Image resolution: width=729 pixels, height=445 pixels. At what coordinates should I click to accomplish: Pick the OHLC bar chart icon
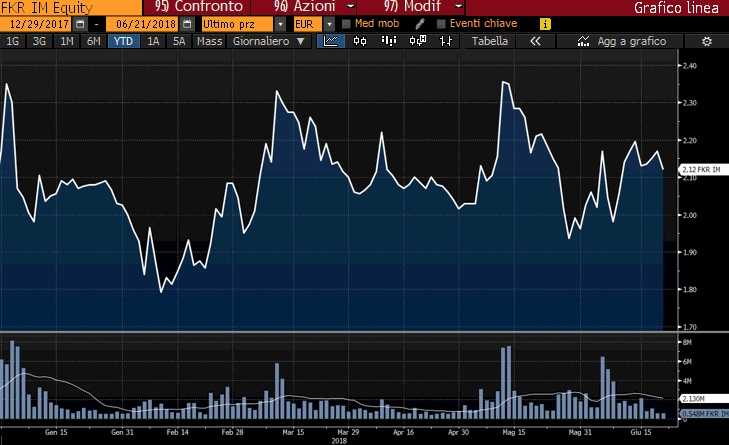446,41
